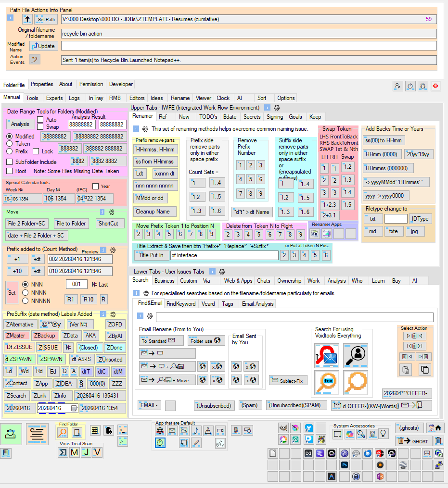Click the red first-aid cross icon
The width and height of the screenshot is (448, 488).
click(435, 86)
